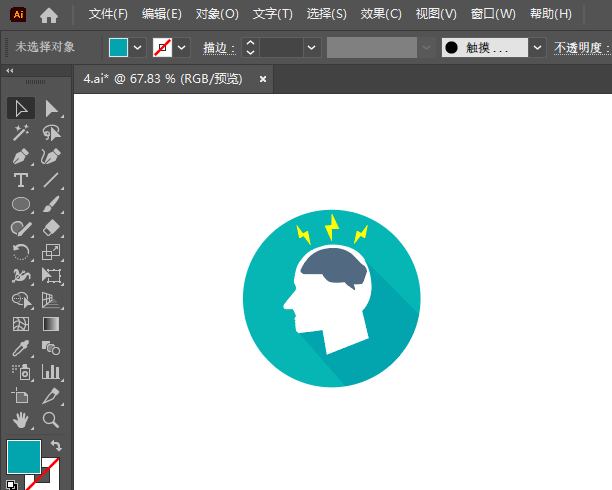Select the Pen tool
Image resolution: width=612 pixels, height=490 pixels.
(x=21, y=157)
